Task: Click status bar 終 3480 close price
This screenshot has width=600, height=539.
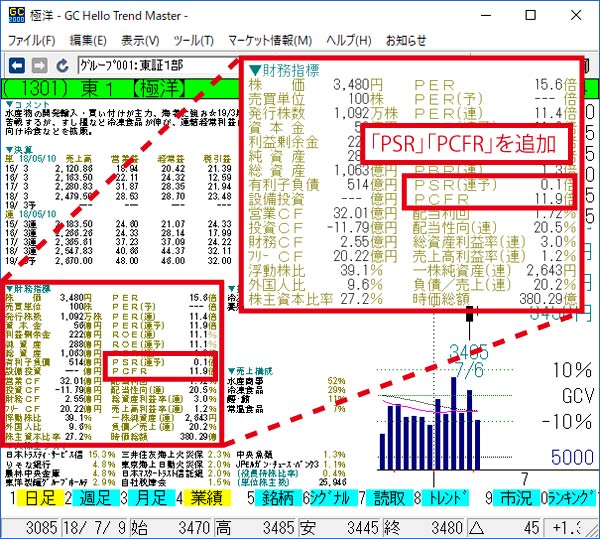Action: tap(424, 528)
